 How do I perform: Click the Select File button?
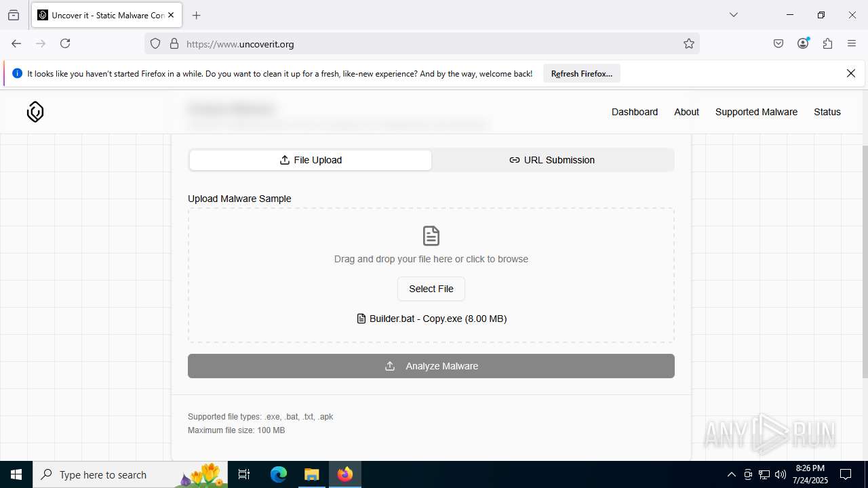pyautogui.click(x=431, y=289)
